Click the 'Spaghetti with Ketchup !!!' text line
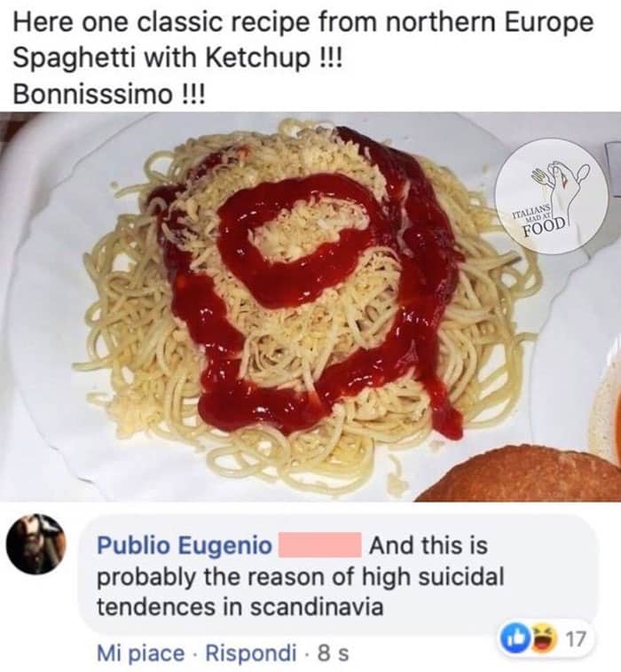Viewport: 621px width, 672px height. coord(178,58)
